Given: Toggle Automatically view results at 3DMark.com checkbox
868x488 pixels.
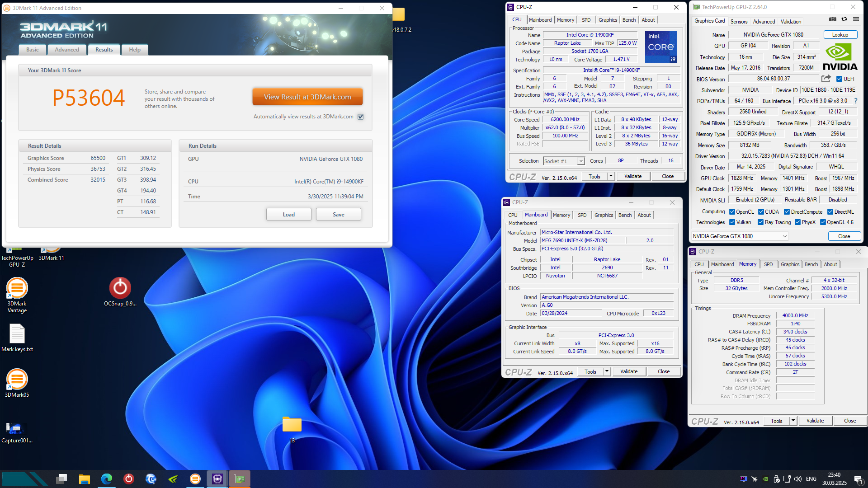Looking at the screenshot, I should click(x=361, y=117).
